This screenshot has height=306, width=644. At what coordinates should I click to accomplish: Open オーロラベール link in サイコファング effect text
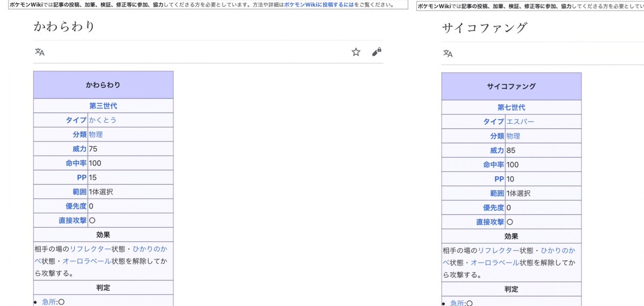coord(495,263)
